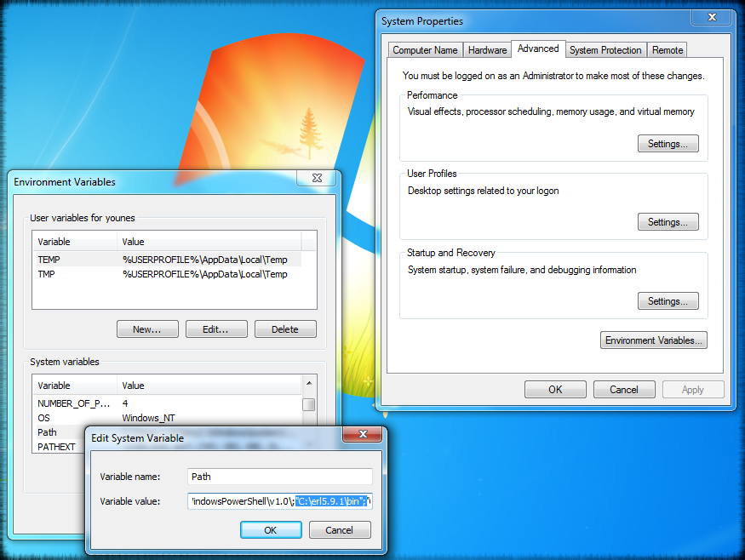The width and height of the screenshot is (745, 560).
Task: Close the Edit System Variable dialog
Action: pos(363,434)
